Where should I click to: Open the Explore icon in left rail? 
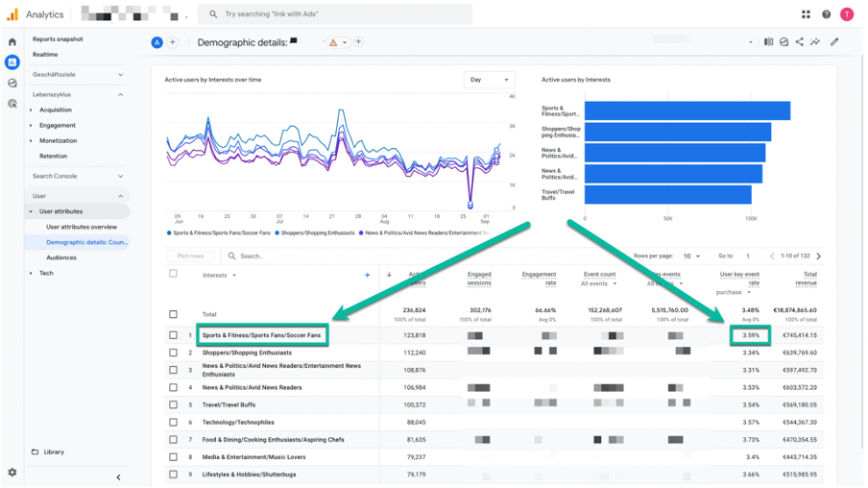pyautogui.click(x=12, y=83)
